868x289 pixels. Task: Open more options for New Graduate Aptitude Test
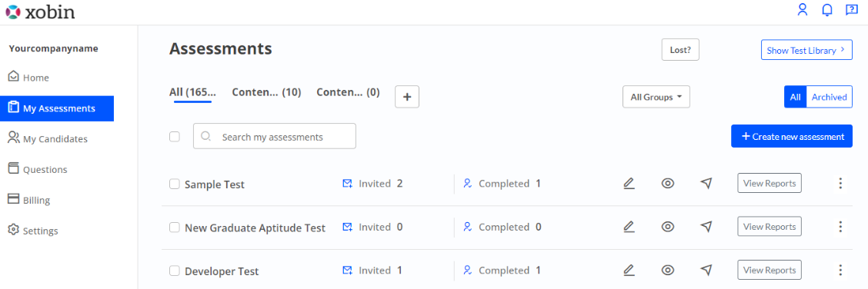click(x=840, y=227)
